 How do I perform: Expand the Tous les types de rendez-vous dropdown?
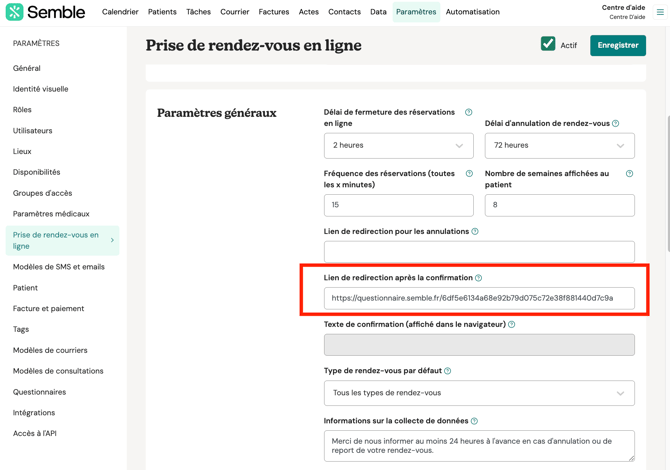(x=479, y=393)
